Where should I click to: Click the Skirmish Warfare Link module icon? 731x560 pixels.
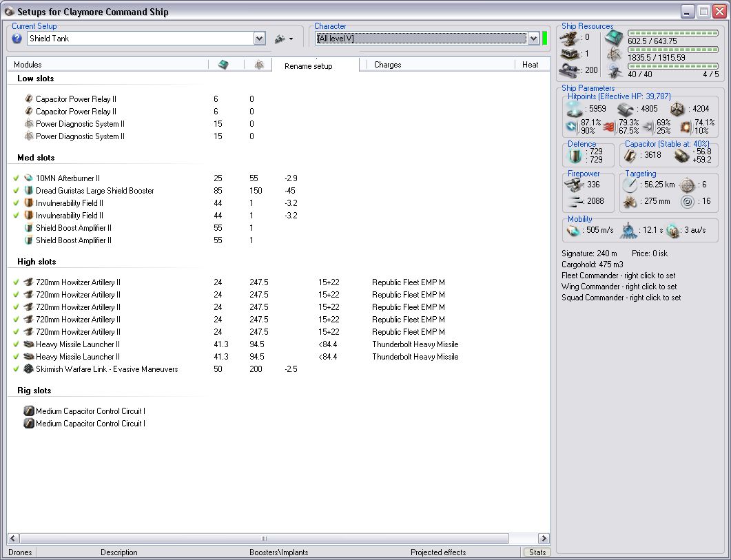(x=29, y=369)
